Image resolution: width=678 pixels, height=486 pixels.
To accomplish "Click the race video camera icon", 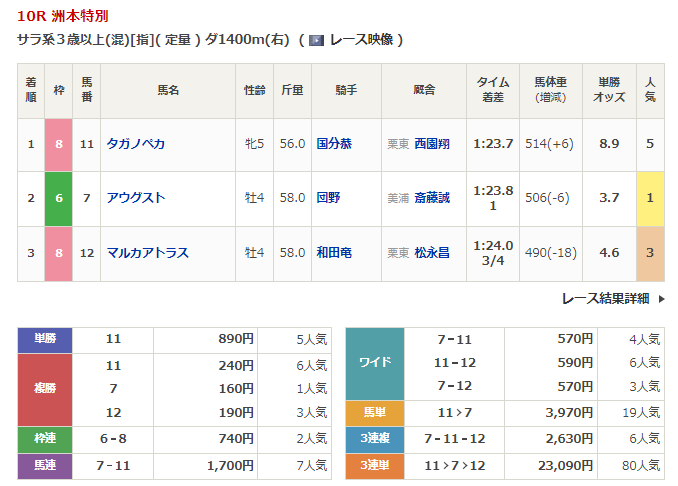I will 316,40.
